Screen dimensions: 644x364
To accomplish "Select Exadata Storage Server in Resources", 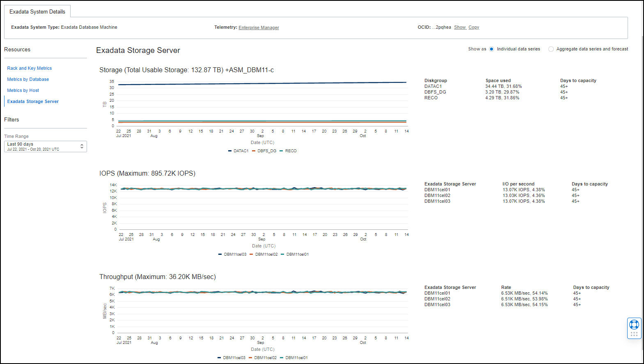I will 33,101.
